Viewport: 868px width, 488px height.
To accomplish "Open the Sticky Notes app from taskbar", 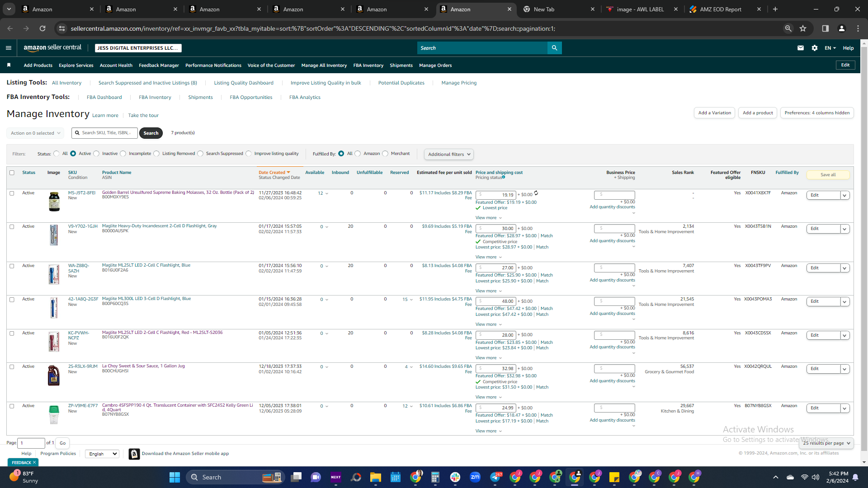I will click(x=614, y=477).
